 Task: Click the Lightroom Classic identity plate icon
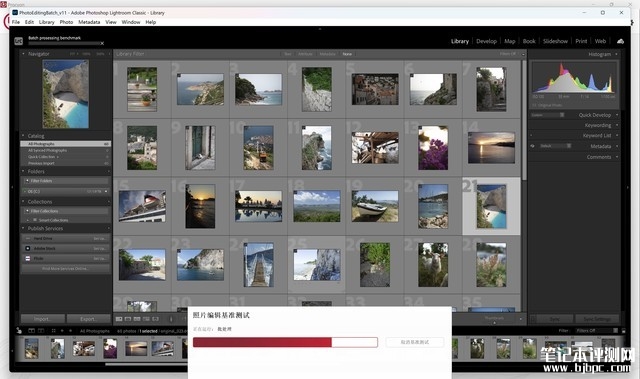[x=18, y=41]
